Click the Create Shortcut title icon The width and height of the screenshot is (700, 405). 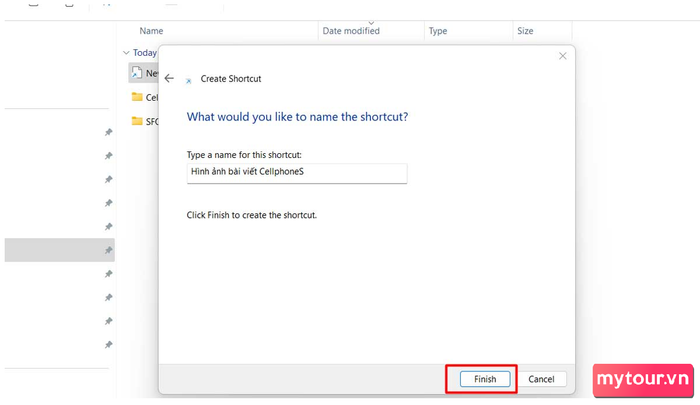189,81
